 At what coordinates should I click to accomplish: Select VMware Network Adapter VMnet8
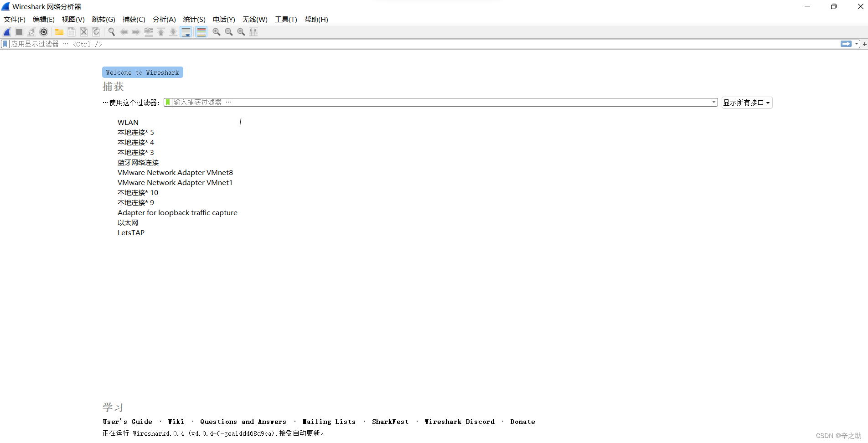pos(175,173)
